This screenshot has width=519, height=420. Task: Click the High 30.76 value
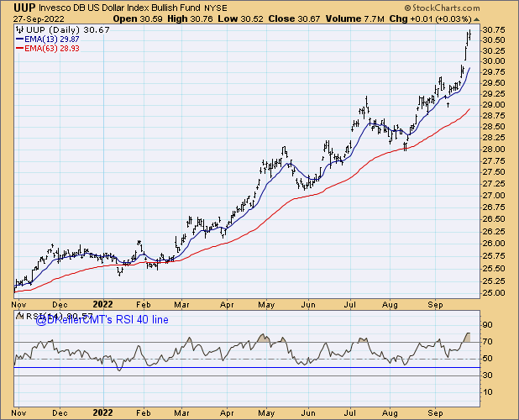pos(190,18)
